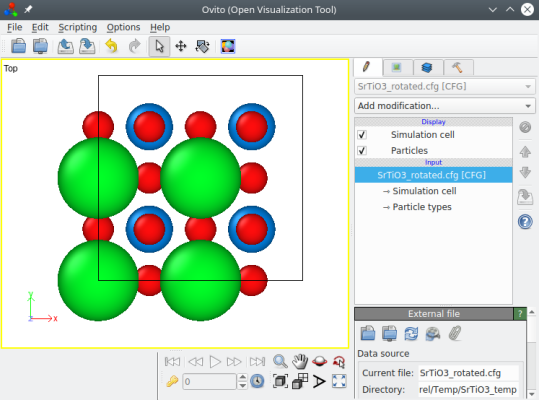Click Zoom scene extents icon
The image size is (539, 400).
point(280,381)
